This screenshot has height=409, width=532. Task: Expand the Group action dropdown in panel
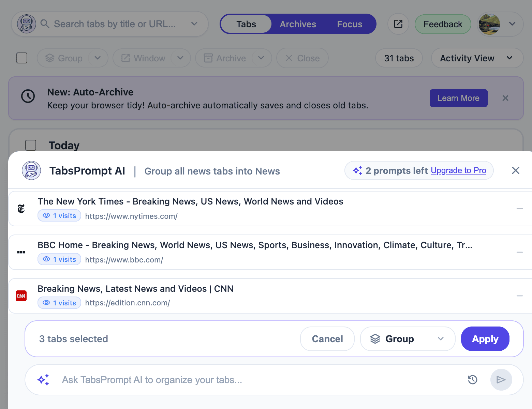pos(441,339)
